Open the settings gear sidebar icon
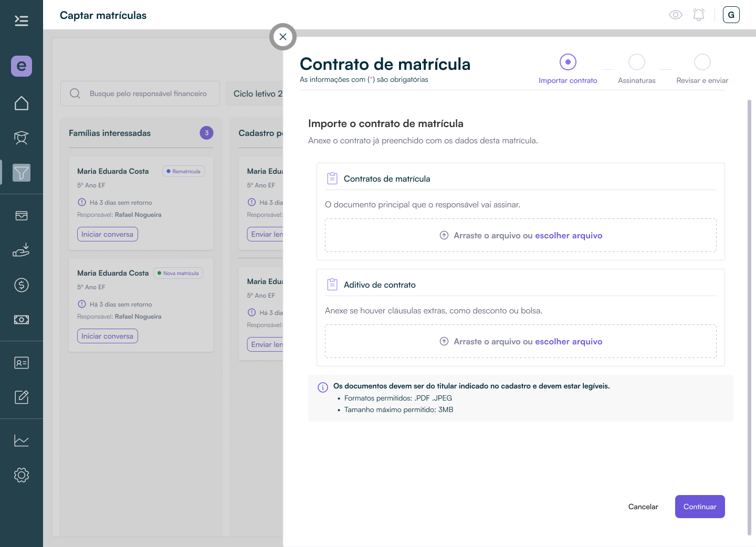The width and height of the screenshot is (756, 547). point(22,475)
